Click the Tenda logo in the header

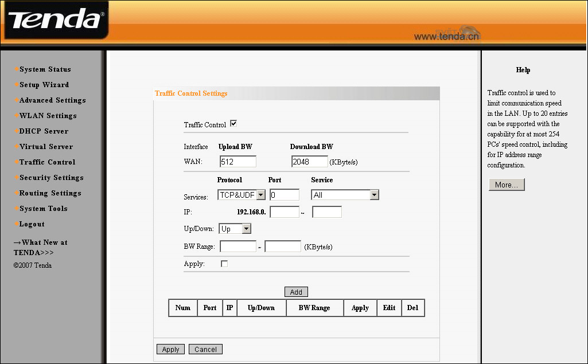pyautogui.click(x=56, y=21)
